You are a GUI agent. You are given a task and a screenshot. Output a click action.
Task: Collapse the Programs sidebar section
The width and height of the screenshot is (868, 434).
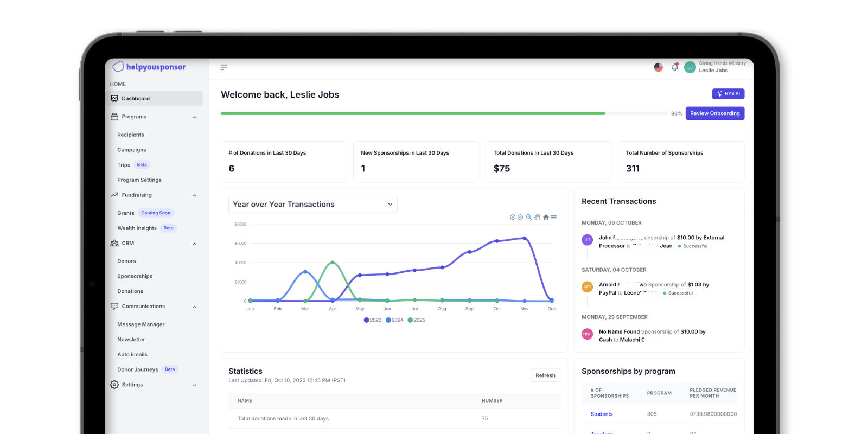pos(194,117)
